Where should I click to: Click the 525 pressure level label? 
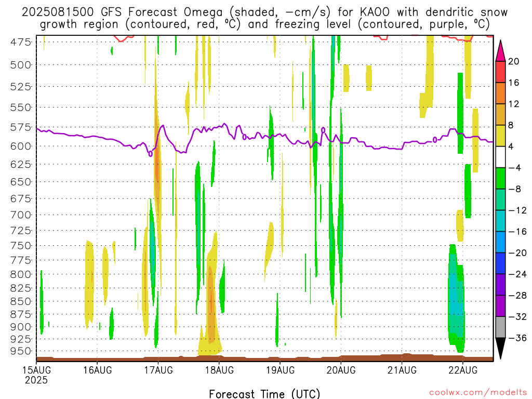pyautogui.click(x=21, y=87)
